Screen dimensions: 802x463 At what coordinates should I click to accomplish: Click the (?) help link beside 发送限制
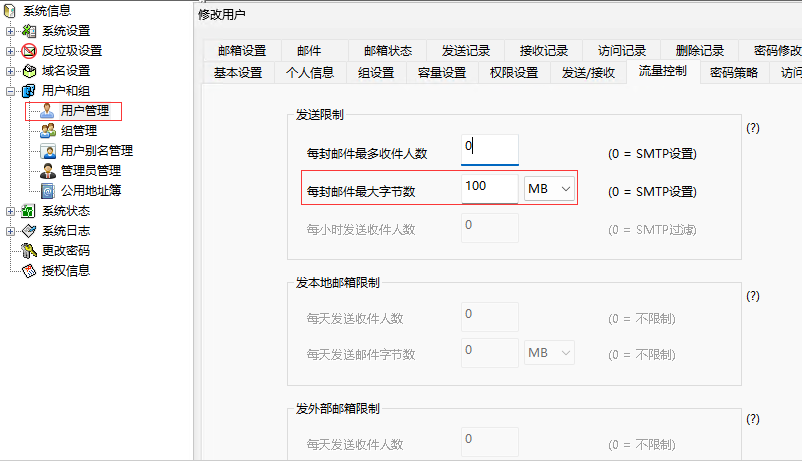click(753, 128)
